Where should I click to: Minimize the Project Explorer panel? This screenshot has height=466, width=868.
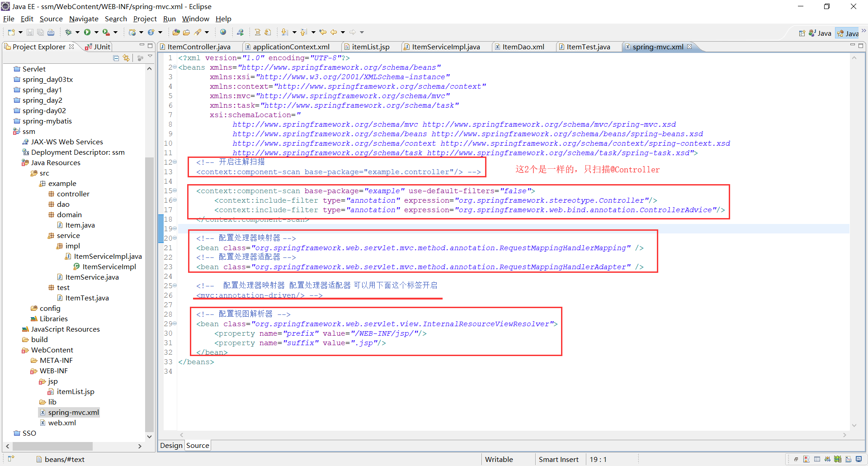pos(142,45)
